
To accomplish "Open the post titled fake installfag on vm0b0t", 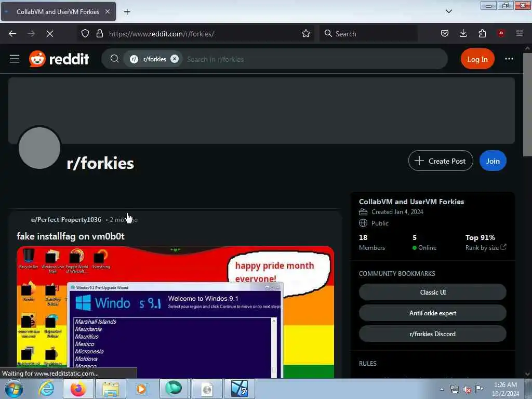I will point(71,236).
